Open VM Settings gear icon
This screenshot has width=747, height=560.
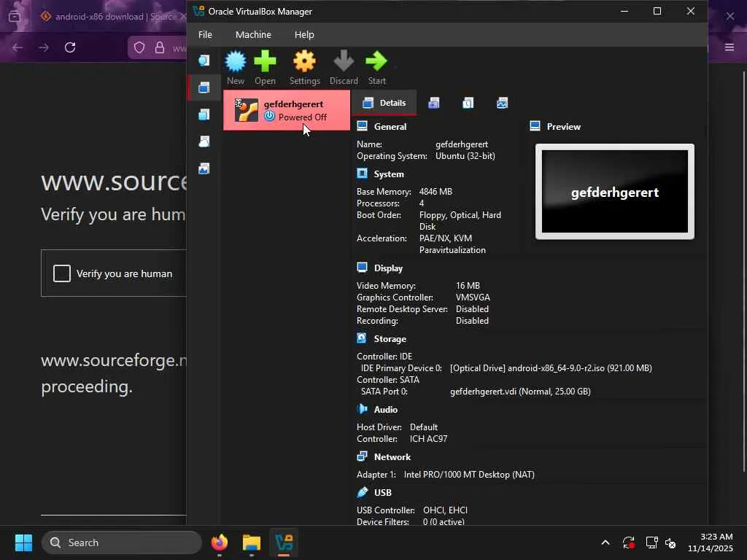click(x=304, y=68)
